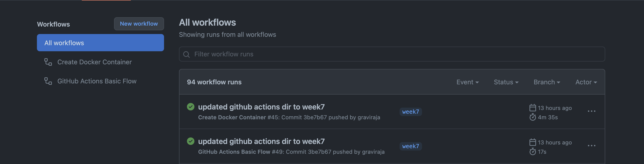The height and width of the screenshot is (164, 644).
Task: Select GitHub Actions Basic Flow in sidebar
Action: pos(97,81)
